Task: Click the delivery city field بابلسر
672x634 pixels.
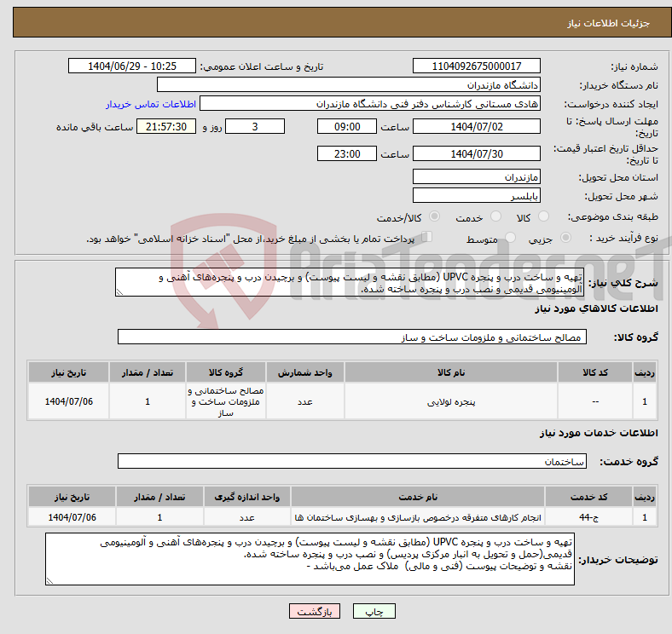Action: click(x=477, y=195)
